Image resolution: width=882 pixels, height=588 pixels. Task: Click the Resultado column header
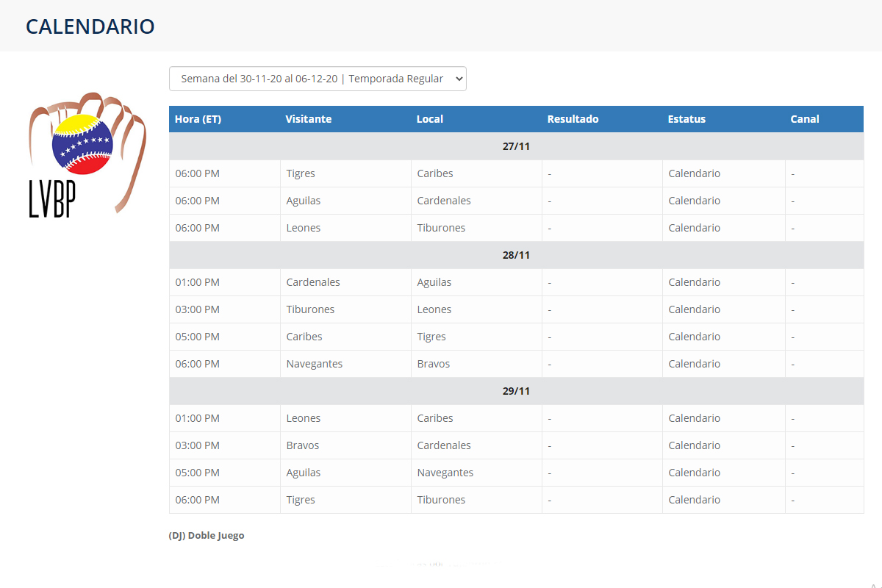(573, 119)
